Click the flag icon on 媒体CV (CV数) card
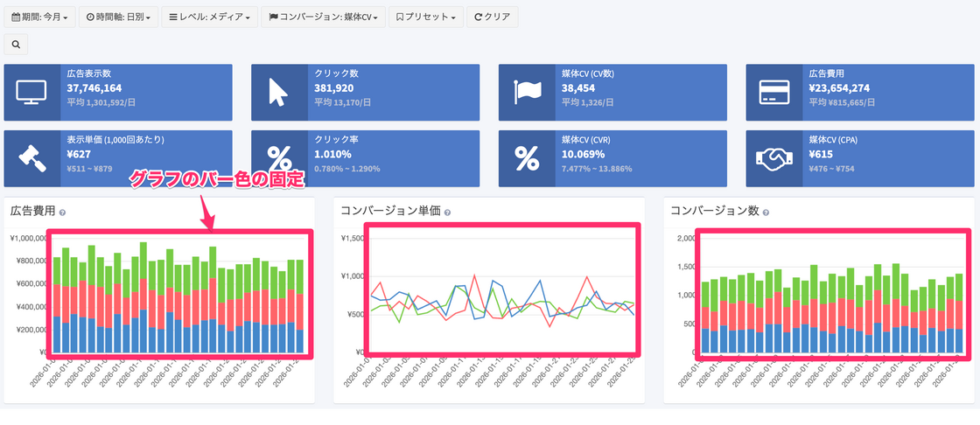This screenshot has height=425, width=980. 526,92
